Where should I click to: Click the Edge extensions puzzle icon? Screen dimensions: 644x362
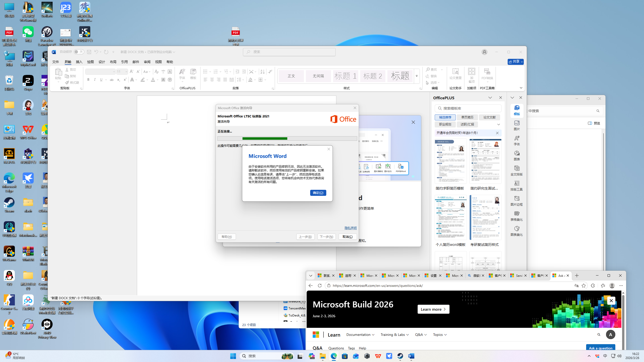(593, 286)
